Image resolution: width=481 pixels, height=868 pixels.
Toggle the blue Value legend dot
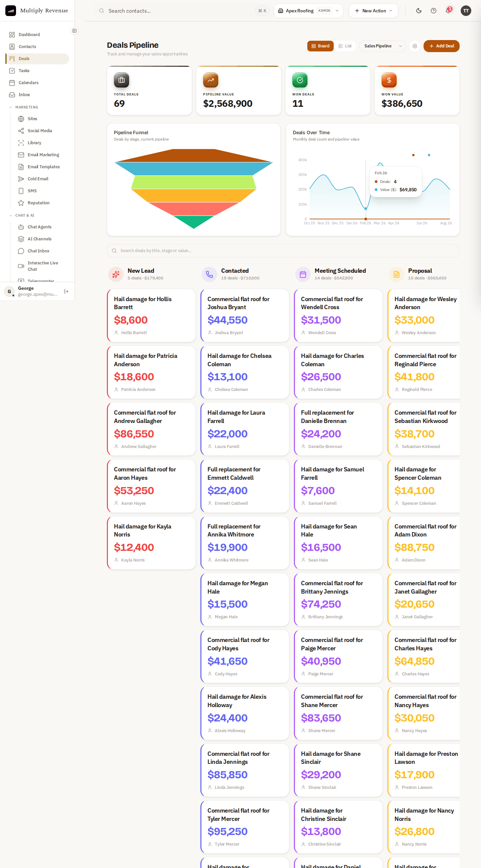click(x=429, y=155)
